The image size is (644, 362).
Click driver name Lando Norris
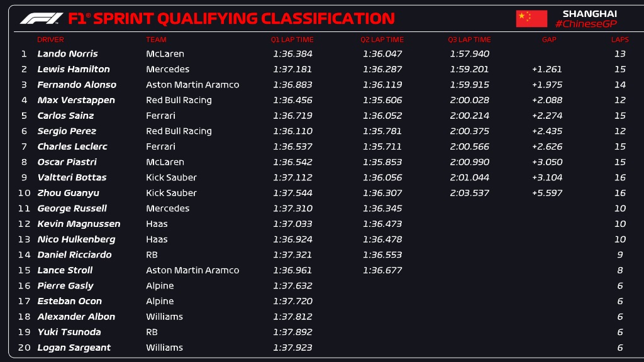point(68,54)
